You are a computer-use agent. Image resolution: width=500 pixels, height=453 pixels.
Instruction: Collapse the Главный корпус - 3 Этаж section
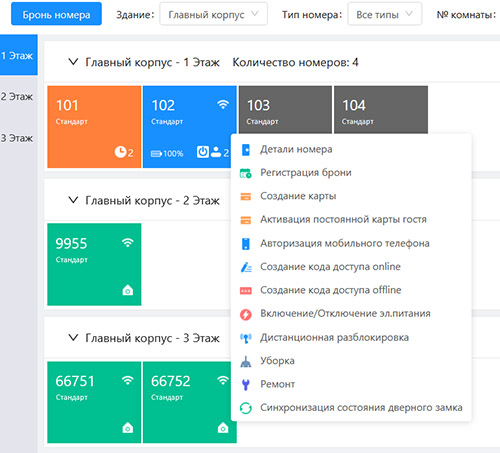point(73,338)
